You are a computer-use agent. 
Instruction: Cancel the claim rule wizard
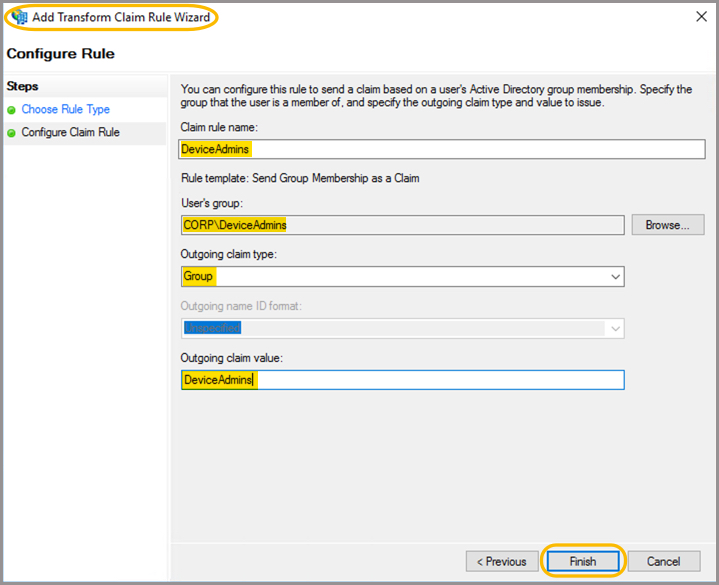click(663, 561)
